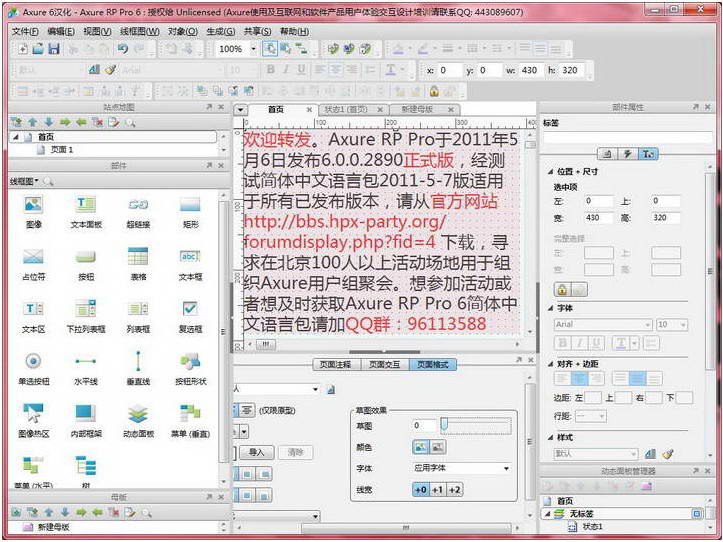Select the 文本面板 widget

tap(86, 212)
